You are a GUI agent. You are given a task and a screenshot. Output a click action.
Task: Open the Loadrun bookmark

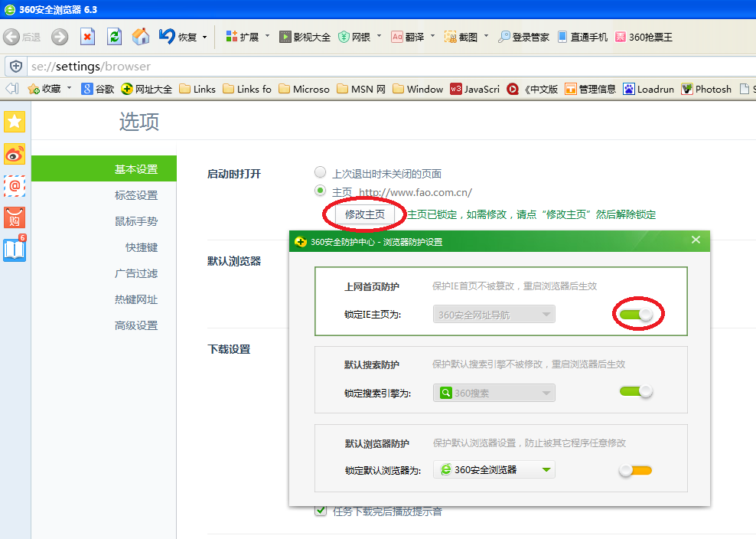648,89
